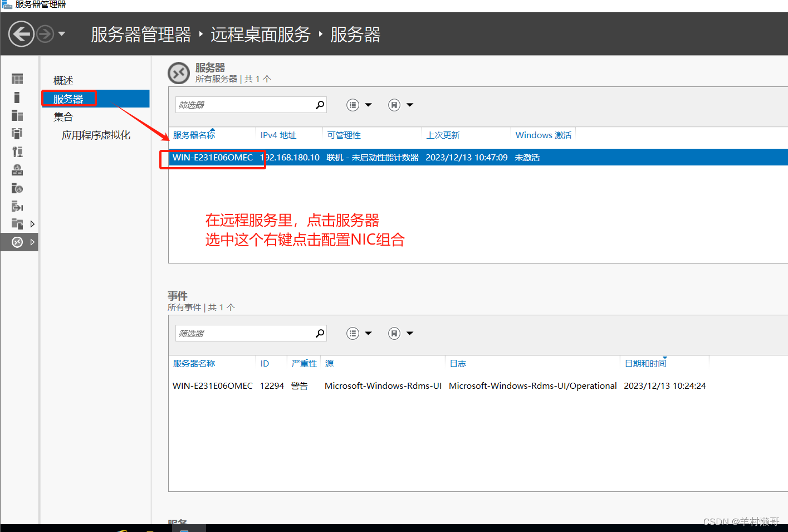
Task: Select the 应用程序虚拟化 entry
Action: 95,135
